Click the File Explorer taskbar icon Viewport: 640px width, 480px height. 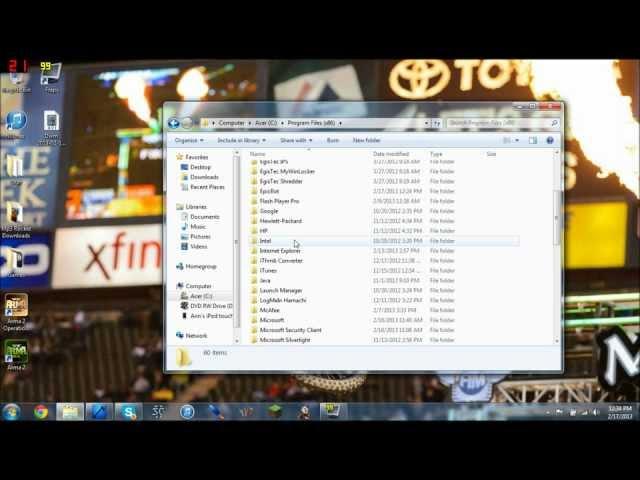70,412
